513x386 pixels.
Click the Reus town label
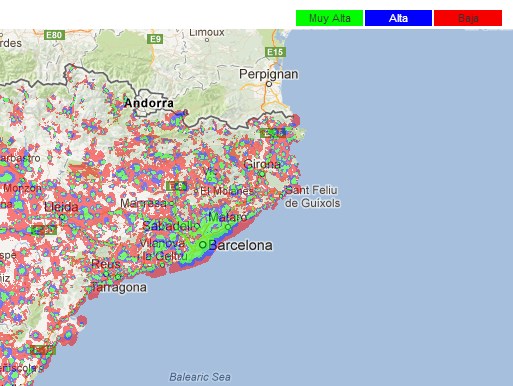point(106,264)
